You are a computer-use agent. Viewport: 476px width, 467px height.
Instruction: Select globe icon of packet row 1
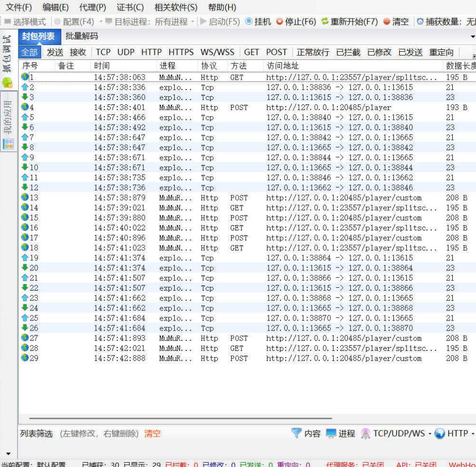[25, 77]
